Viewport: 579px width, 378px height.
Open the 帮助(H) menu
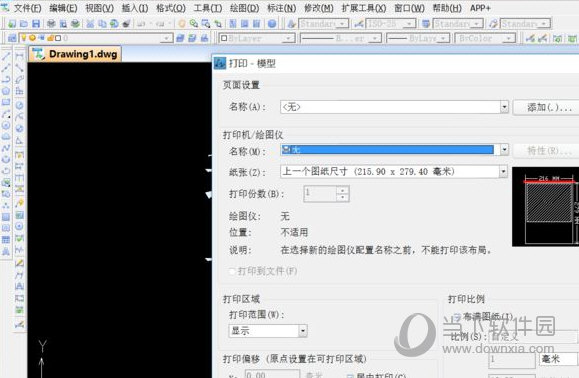[x=447, y=8]
